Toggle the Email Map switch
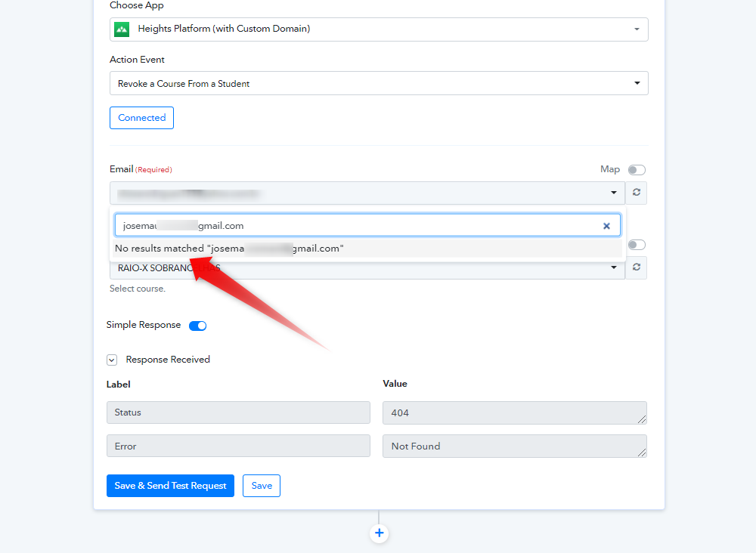The height and width of the screenshot is (553, 756). (x=637, y=170)
